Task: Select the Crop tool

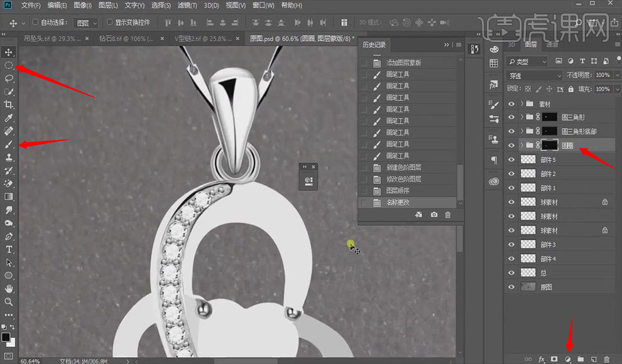Action: [x=9, y=105]
